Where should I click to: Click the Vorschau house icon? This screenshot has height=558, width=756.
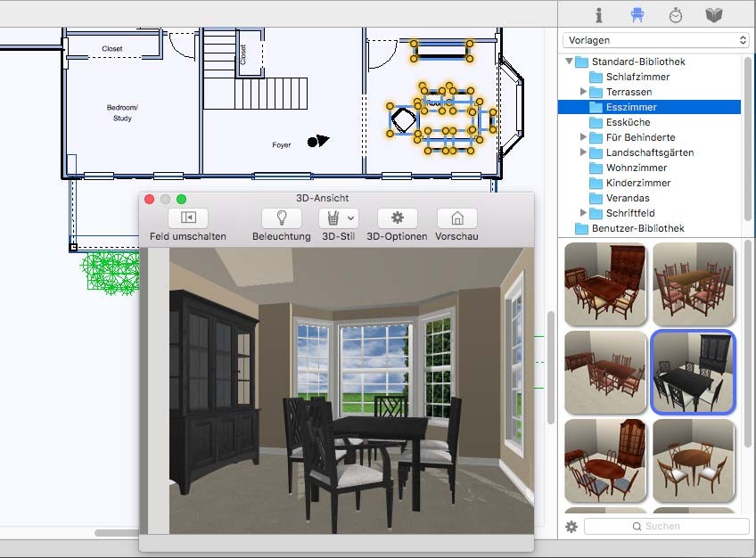(457, 217)
